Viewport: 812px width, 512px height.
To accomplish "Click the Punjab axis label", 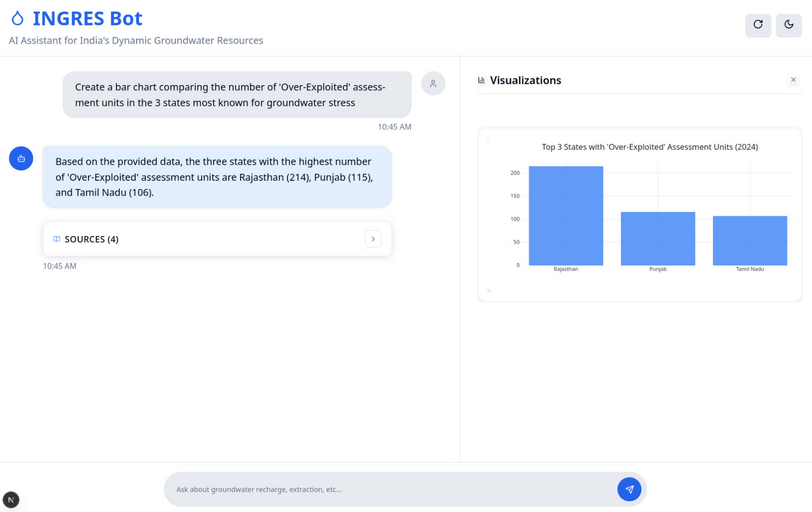I will click(x=658, y=269).
